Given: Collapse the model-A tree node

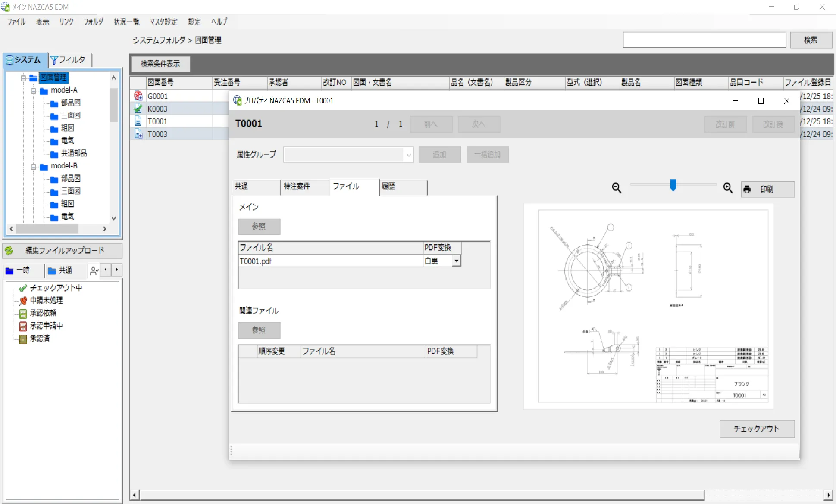Looking at the screenshot, I should coord(34,91).
